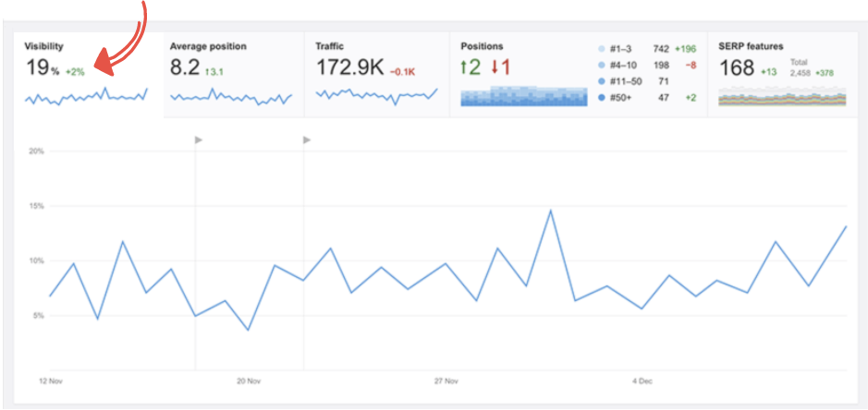868x410 pixels.
Task: Click the #11–50 legend color dot
Action: tap(602, 81)
